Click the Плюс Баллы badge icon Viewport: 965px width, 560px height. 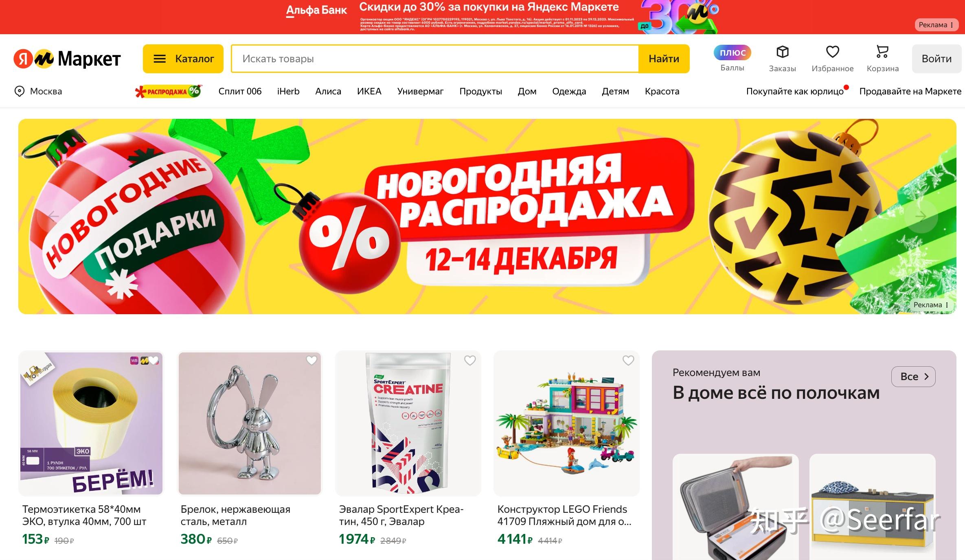[x=732, y=52]
